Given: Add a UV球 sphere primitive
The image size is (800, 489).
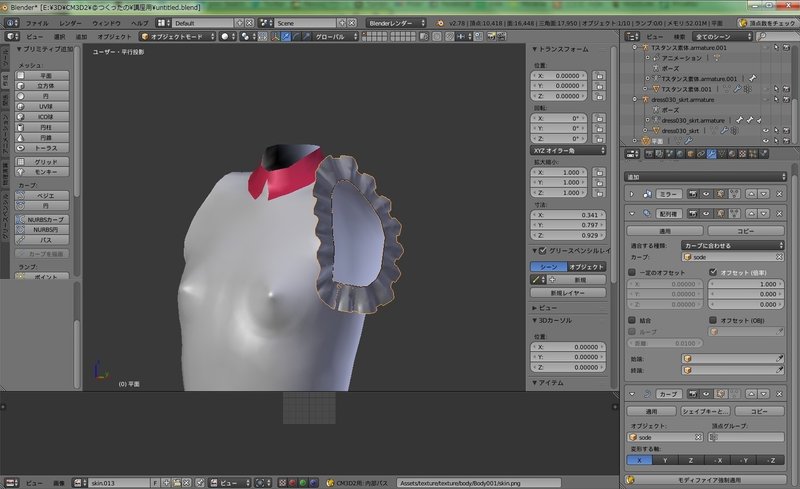Looking at the screenshot, I should click(x=42, y=107).
